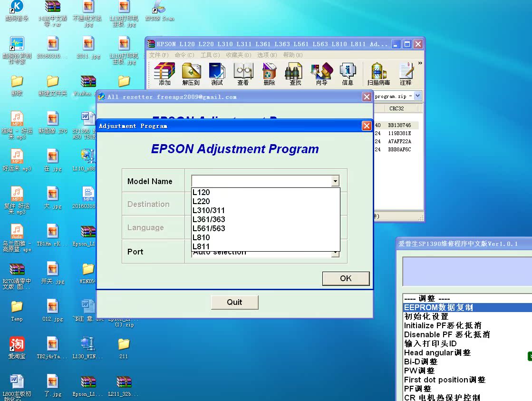Screen dimensions: 532x401
Task: Select the 祖海 - 好运来 mp3 file icon
Action: click(17, 125)
